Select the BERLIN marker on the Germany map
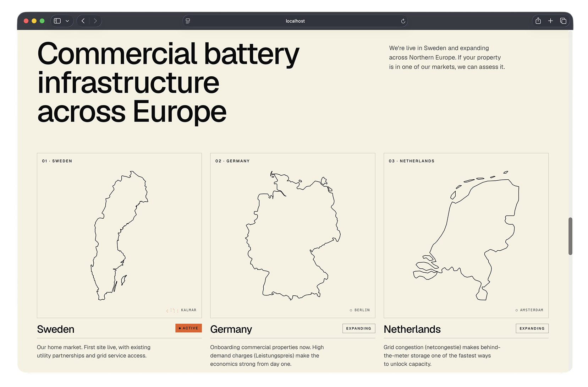Viewport: 588px width, 387px height. (x=359, y=310)
